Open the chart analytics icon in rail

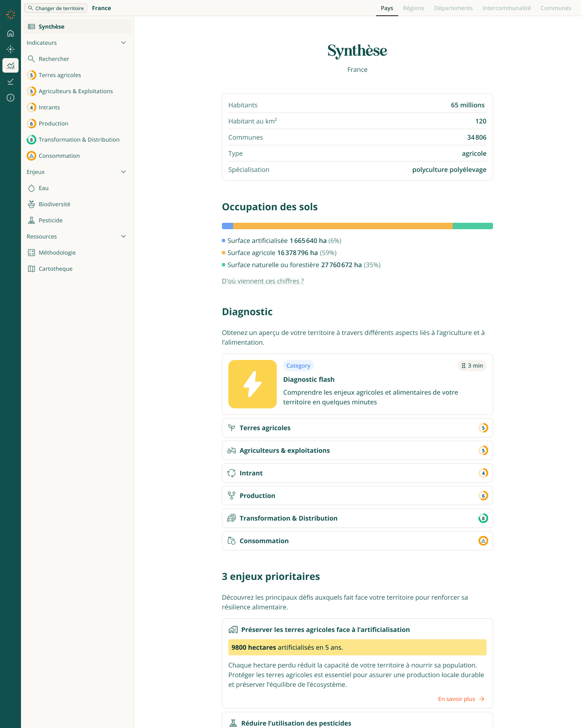[x=10, y=65]
